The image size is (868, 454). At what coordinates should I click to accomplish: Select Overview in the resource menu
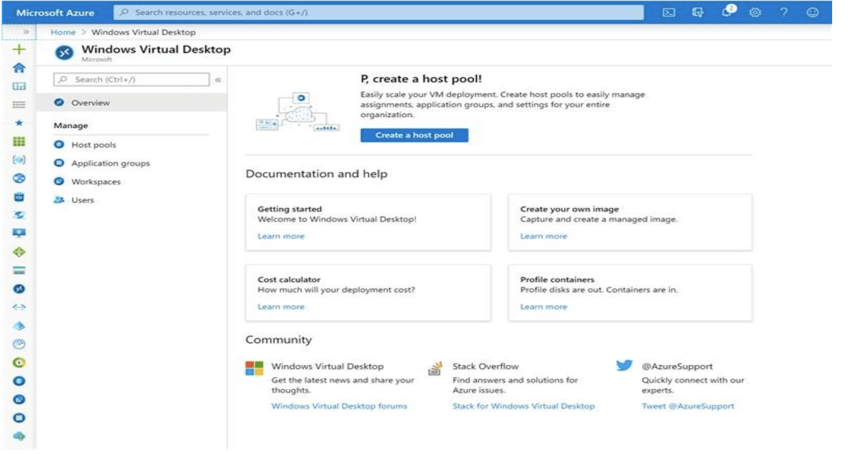click(132, 103)
